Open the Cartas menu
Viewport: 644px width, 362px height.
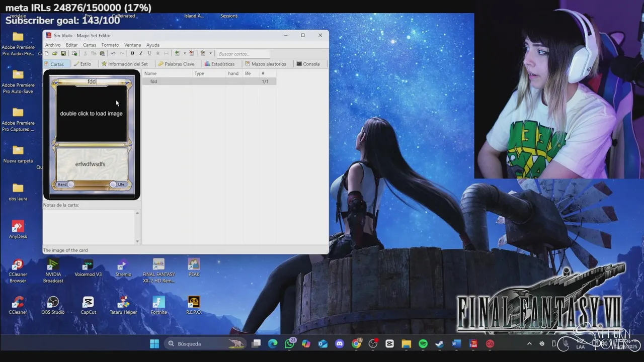click(x=90, y=45)
